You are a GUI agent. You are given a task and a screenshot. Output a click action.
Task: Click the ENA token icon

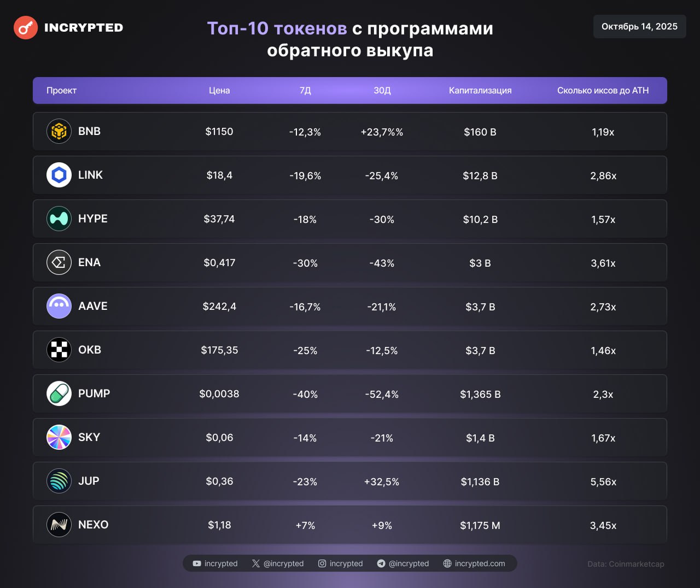[x=59, y=262]
